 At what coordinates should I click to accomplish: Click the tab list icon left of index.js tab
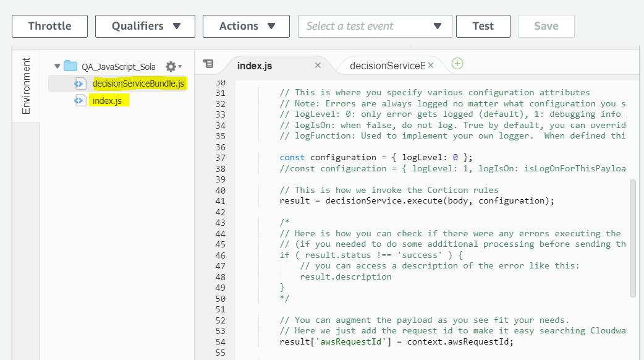pos(208,64)
